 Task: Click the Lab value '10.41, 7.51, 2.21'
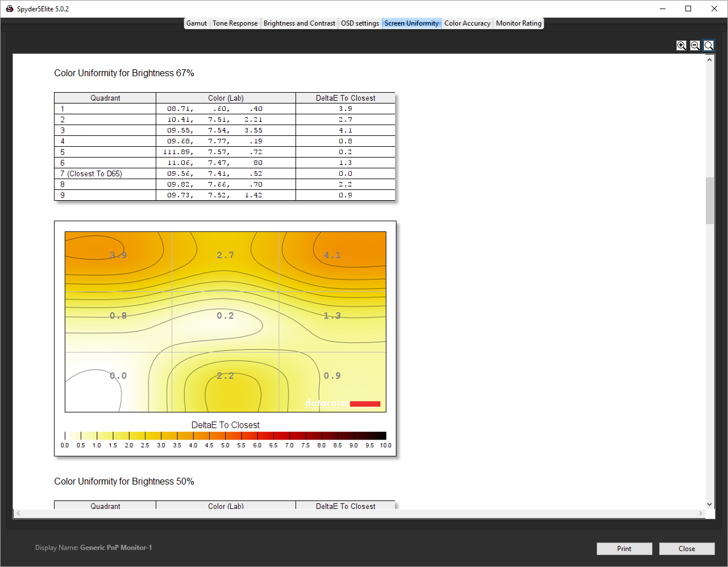[x=215, y=119]
